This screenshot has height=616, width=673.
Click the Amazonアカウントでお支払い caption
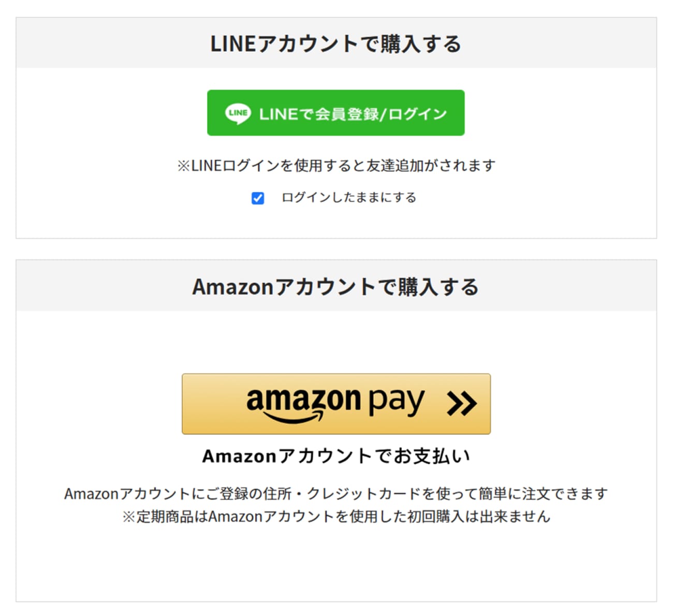(336, 456)
